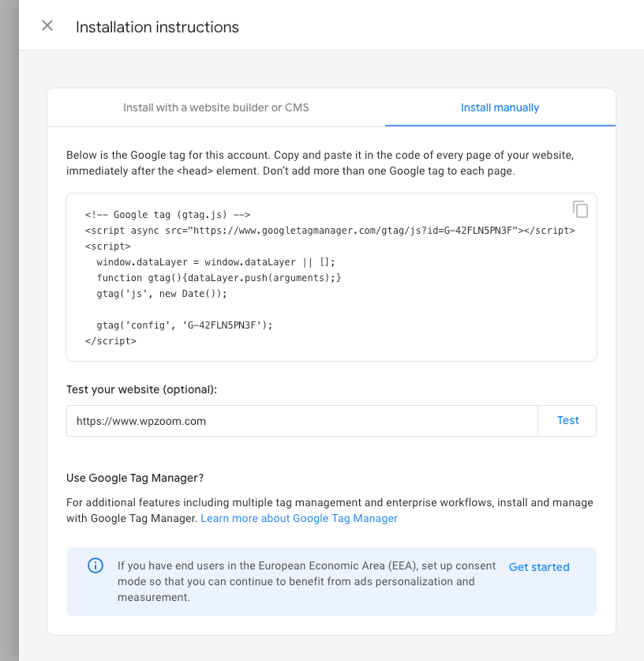644x661 pixels.
Task: Click the window.dataLayer code line
Action: [215, 261]
